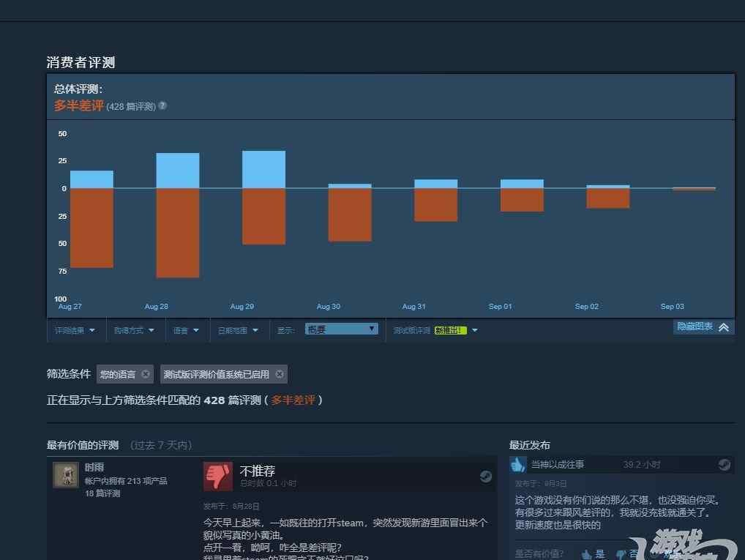
Task: Expand the 日期范围 filter dropdown
Action: (x=238, y=330)
